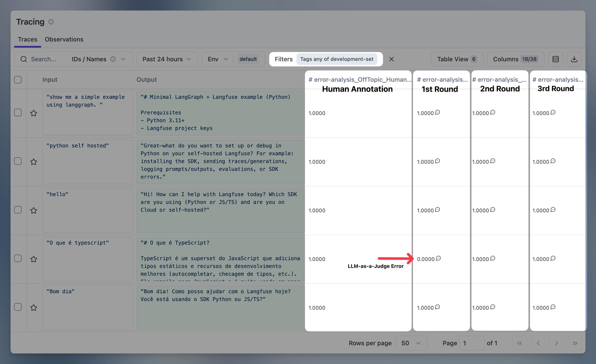Star the 'Bom dia' trace
Screen dimensions: 596x364
point(34,308)
